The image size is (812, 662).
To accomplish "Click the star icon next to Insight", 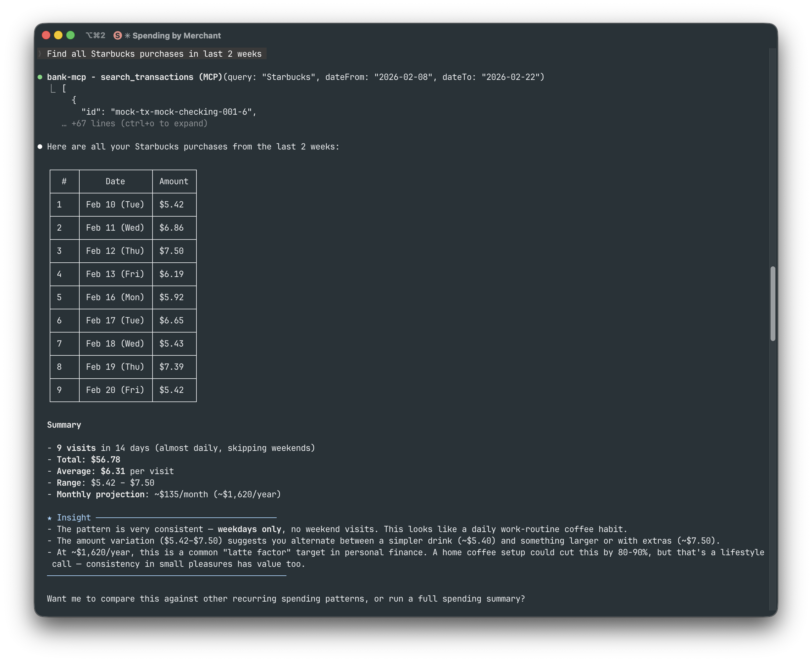I will [49, 518].
